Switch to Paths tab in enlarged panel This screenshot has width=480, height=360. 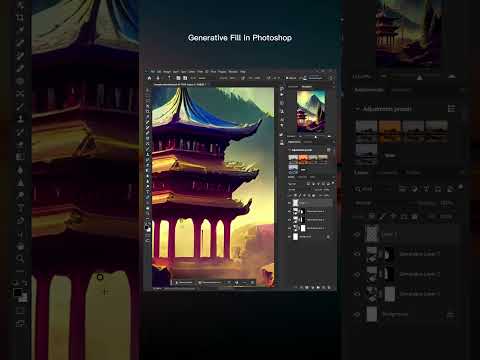click(413, 173)
